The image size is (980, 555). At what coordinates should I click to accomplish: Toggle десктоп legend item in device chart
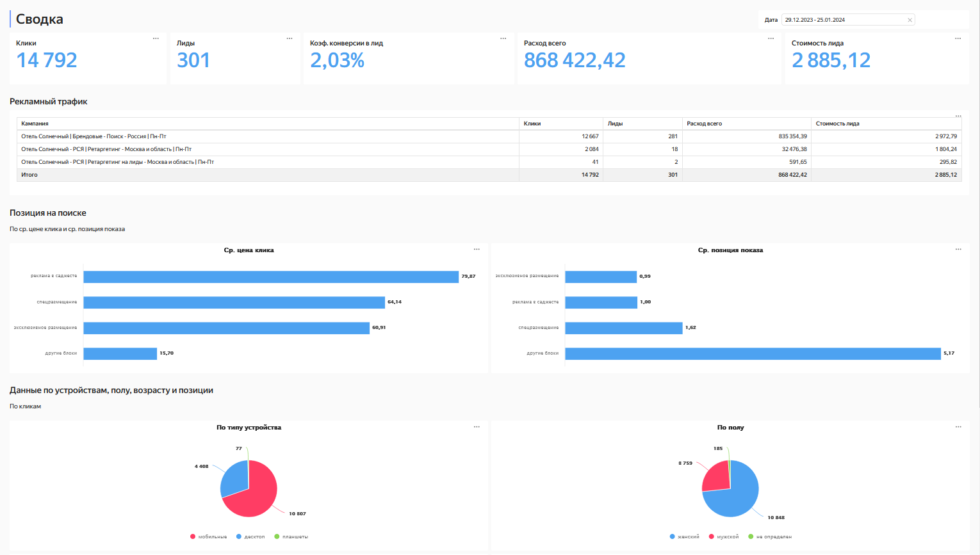point(250,536)
